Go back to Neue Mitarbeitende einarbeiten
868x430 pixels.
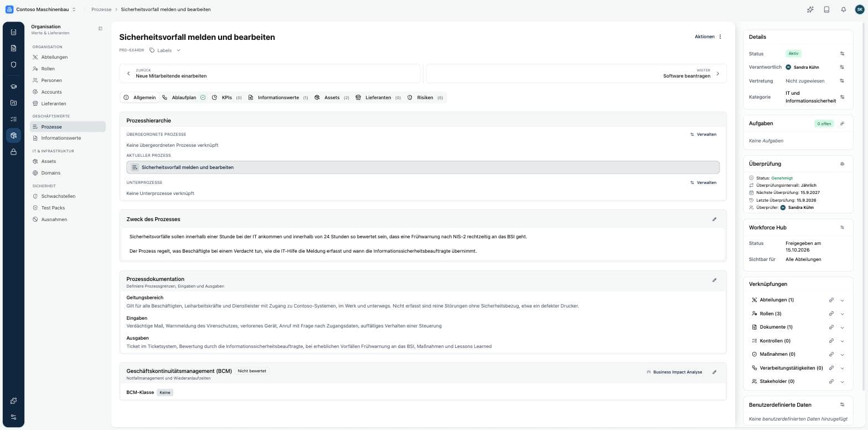(270, 73)
